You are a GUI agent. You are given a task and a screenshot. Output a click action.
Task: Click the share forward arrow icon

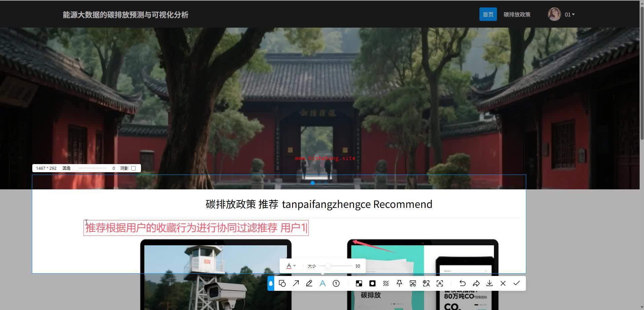[x=476, y=283]
